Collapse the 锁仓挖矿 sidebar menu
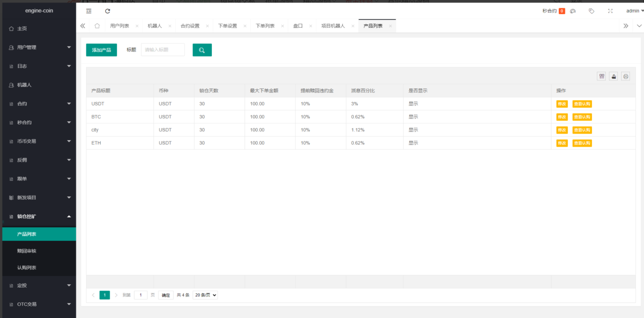The image size is (644, 318). pos(39,217)
